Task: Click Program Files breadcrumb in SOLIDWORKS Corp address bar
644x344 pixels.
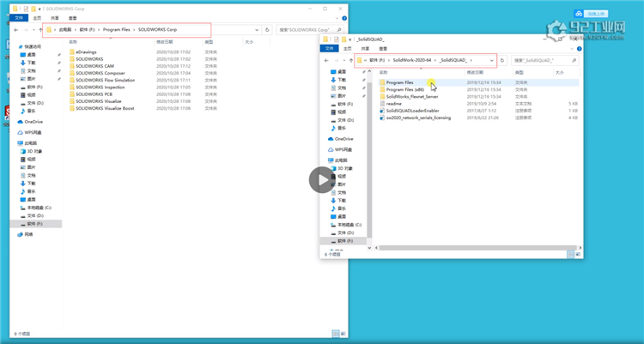Action: [x=116, y=30]
